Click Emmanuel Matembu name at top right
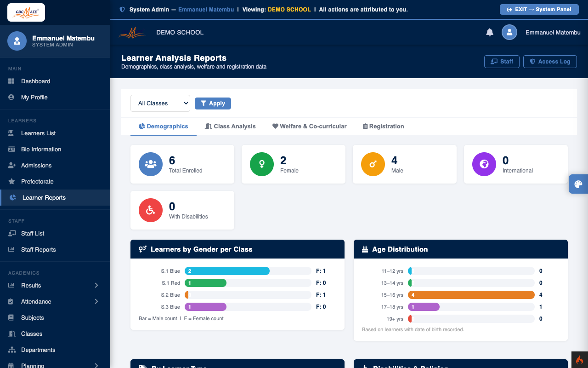 553,33
